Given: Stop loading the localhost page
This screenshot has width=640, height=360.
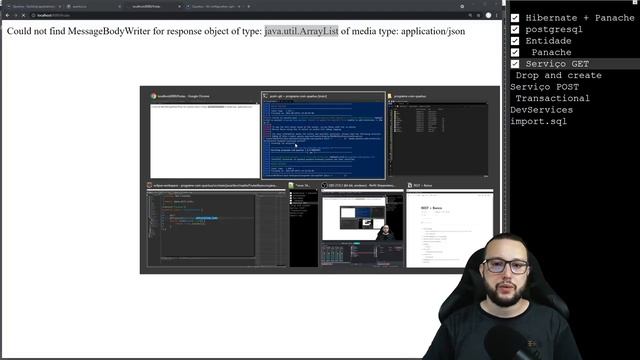Looking at the screenshot, I should point(23,15).
